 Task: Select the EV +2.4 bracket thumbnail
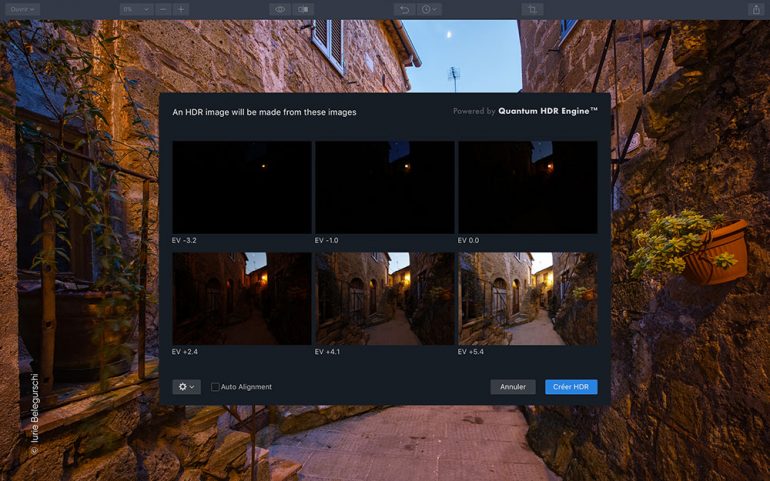point(241,298)
